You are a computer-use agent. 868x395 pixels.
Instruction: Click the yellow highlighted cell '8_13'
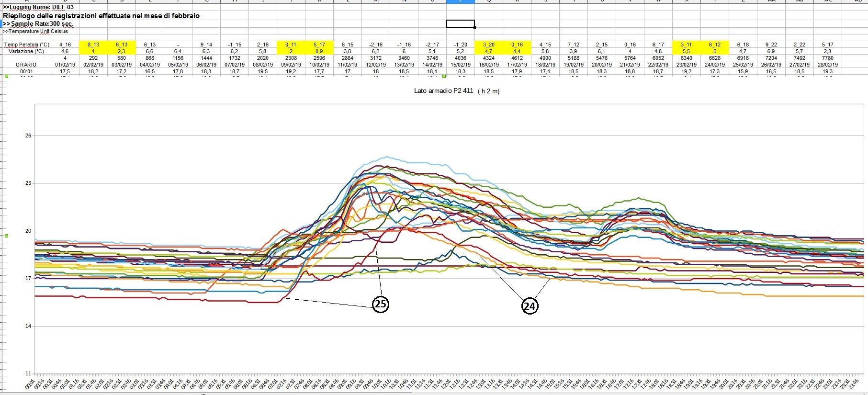pyautogui.click(x=93, y=45)
